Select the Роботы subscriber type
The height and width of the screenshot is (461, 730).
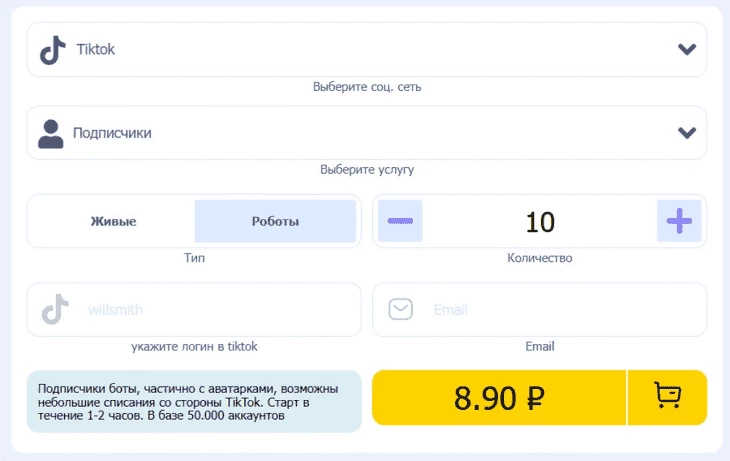tap(275, 221)
